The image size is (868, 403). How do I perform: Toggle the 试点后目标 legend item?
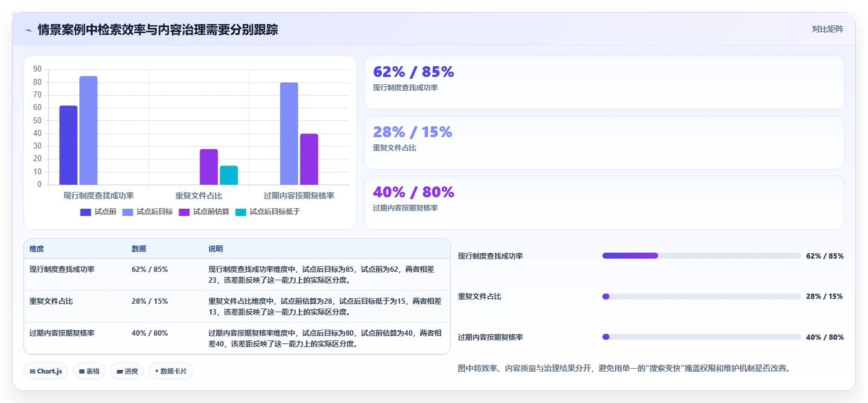click(x=147, y=212)
